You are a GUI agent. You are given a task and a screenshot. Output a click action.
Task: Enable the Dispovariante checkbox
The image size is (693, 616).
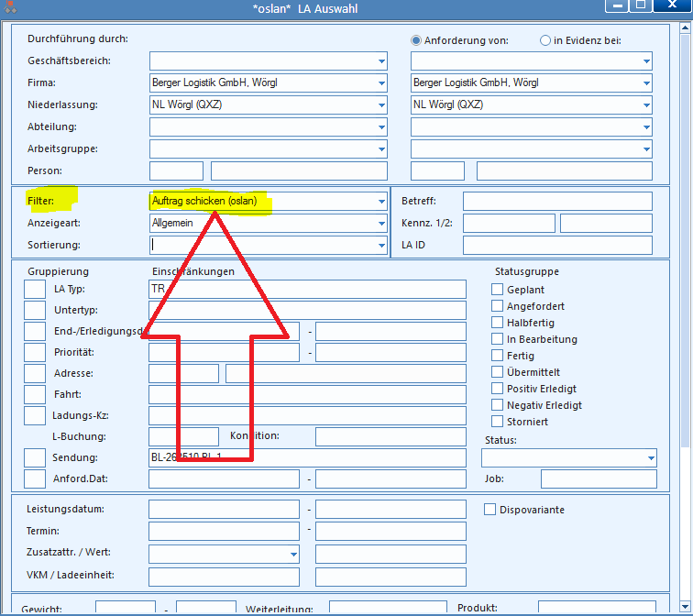489,510
